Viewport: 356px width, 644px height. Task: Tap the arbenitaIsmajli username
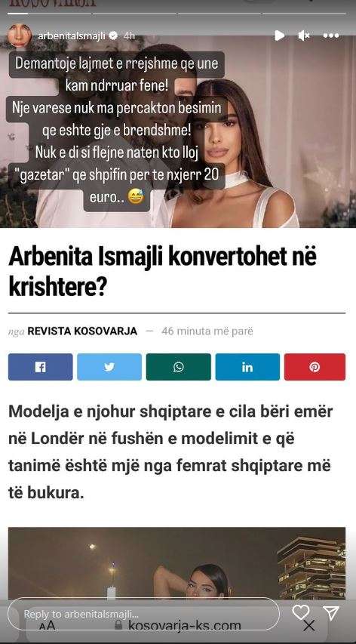(72, 35)
